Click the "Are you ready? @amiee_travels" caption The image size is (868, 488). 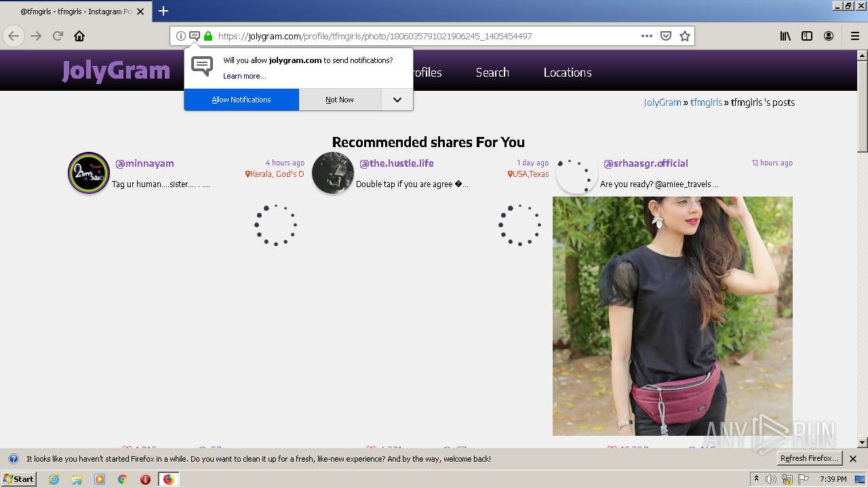tap(659, 184)
